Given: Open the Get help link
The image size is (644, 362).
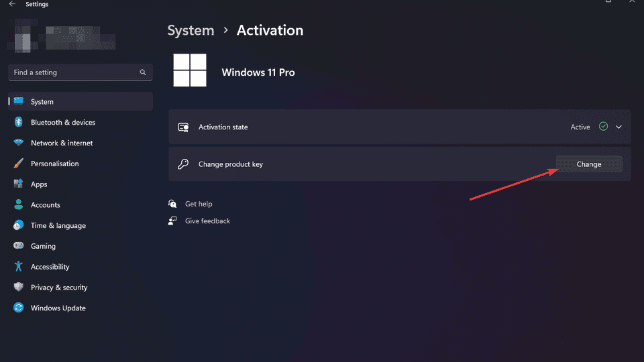Looking at the screenshot, I should point(199,204).
